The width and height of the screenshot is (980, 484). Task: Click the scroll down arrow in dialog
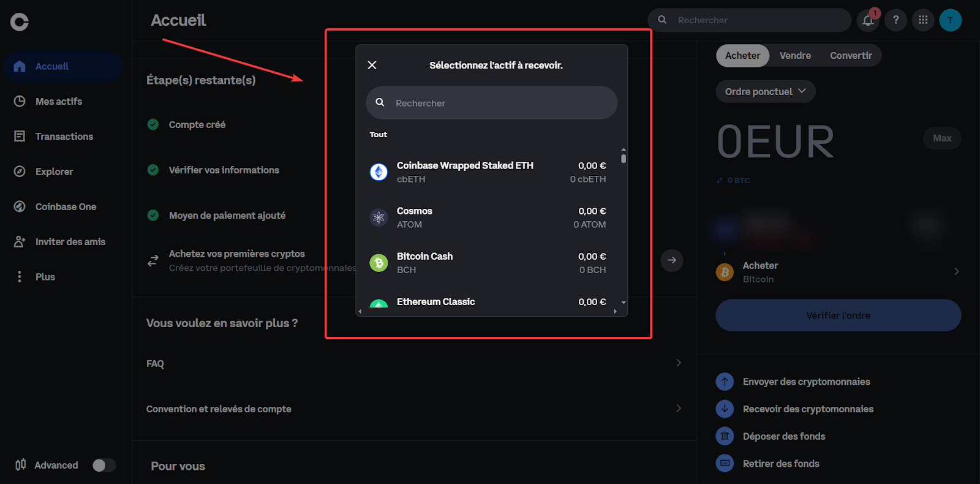(x=624, y=302)
